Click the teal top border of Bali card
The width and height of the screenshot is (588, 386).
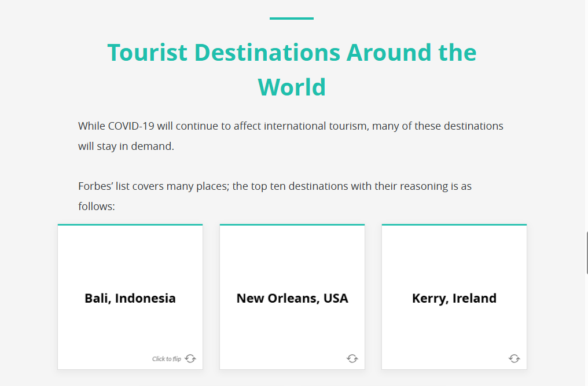point(130,225)
